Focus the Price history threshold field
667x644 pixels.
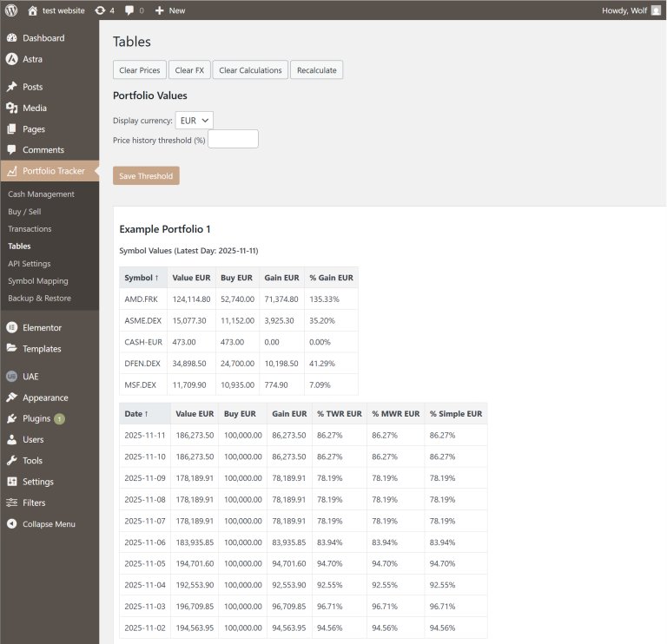click(233, 140)
